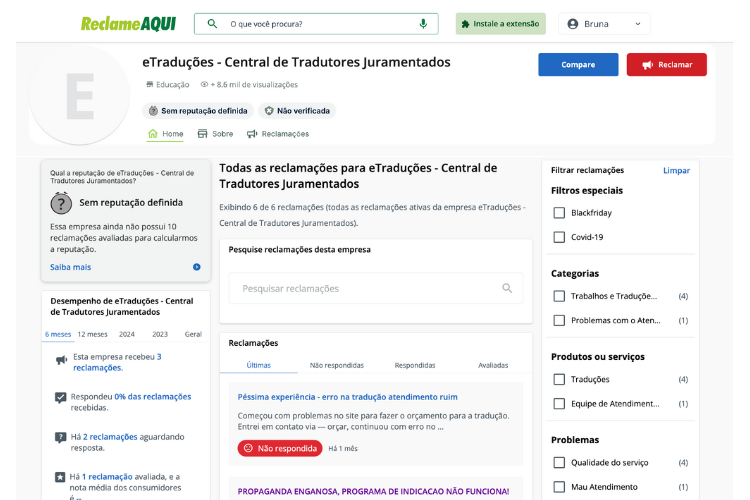Image resolution: width=750 pixels, height=500 pixels.
Task: Focus the Pesquisar reclamações input
Action: click(x=376, y=289)
